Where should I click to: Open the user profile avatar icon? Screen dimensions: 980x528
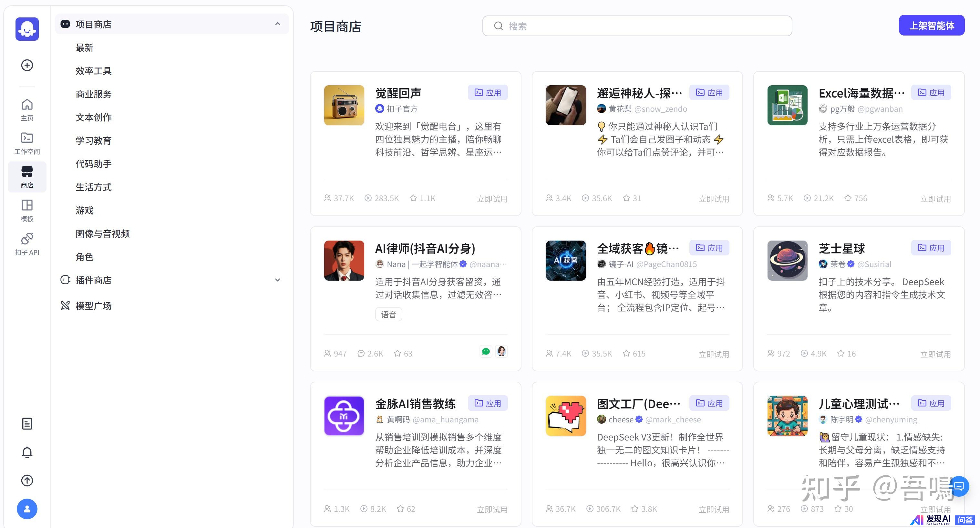point(26,509)
